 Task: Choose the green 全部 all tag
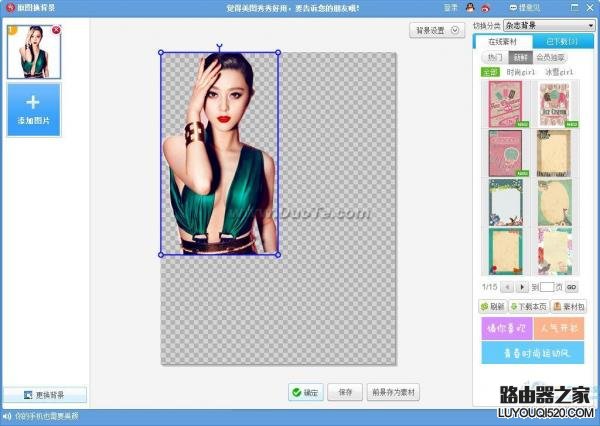click(490, 72)
